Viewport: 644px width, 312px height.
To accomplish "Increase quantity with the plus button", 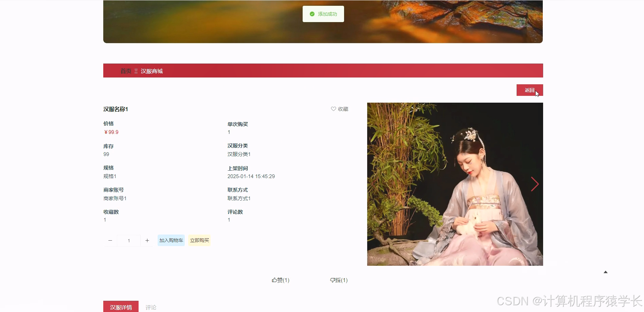I will [x=147, y=240].
